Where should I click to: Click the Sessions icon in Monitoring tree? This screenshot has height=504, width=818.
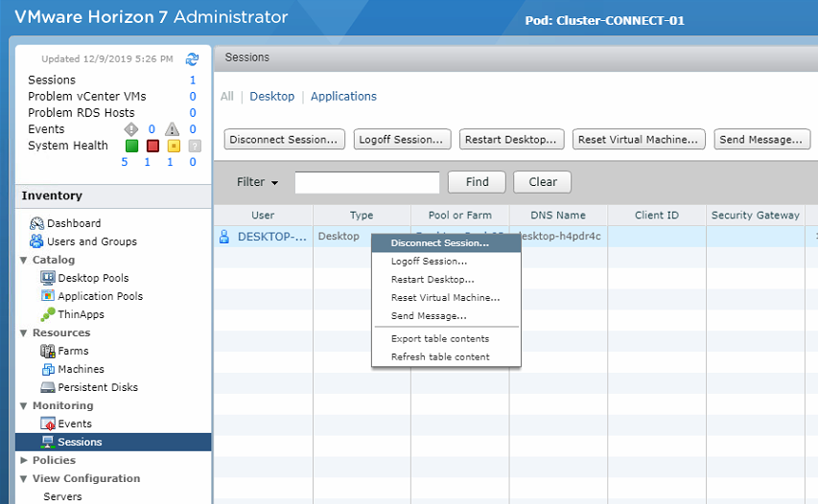(48, 442)
